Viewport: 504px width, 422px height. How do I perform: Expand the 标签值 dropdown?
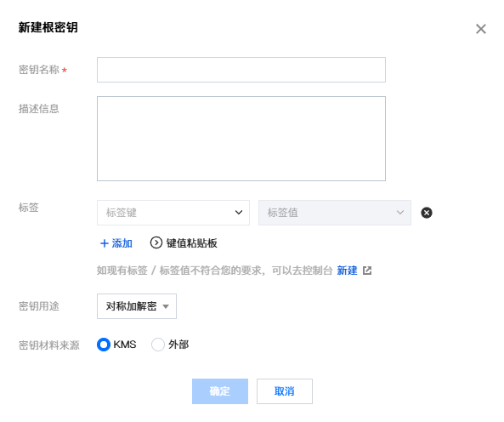pyautogui.click(x=335, y=213)
